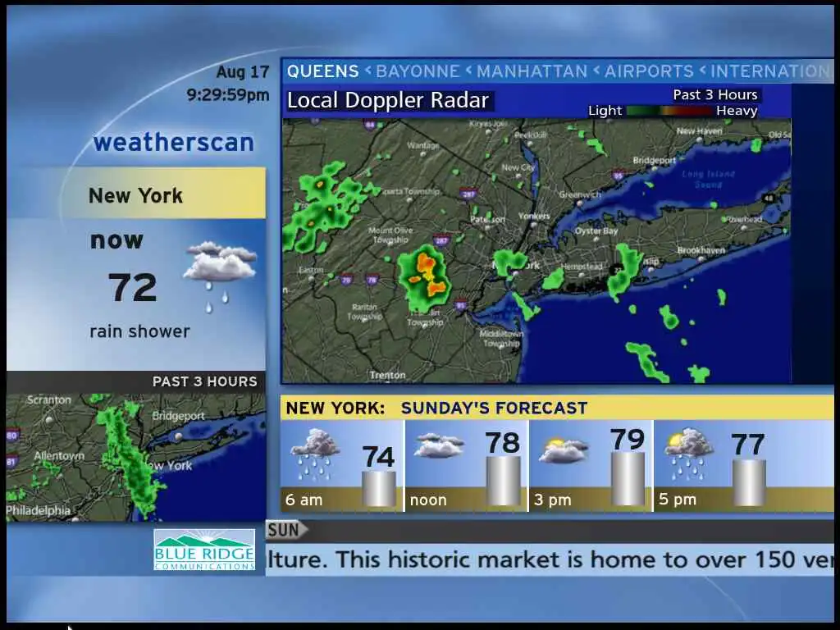Click the SUNDAY'S FORECAST heading
Image resolution: width=840 pixels, height=630 pixels.
tap(495, 409)
